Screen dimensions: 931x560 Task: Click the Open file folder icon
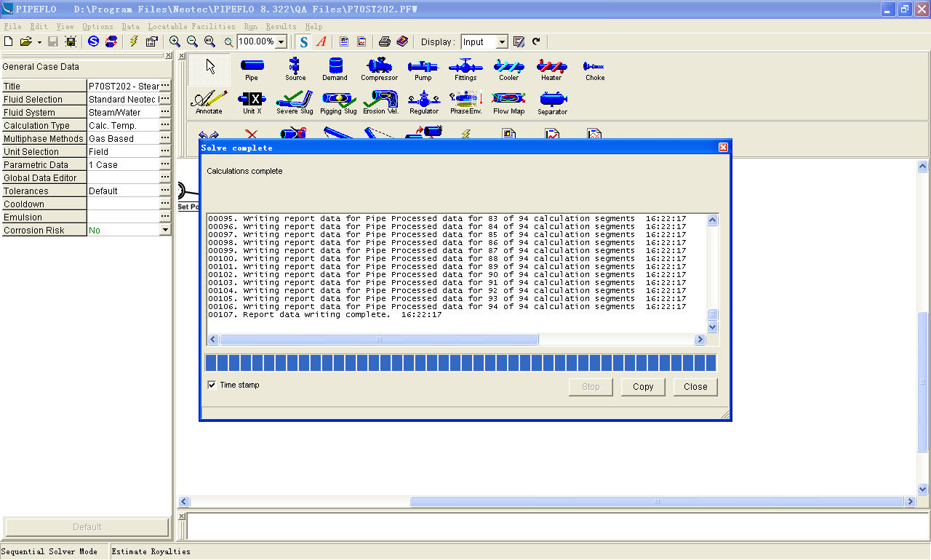coord(26,41)
